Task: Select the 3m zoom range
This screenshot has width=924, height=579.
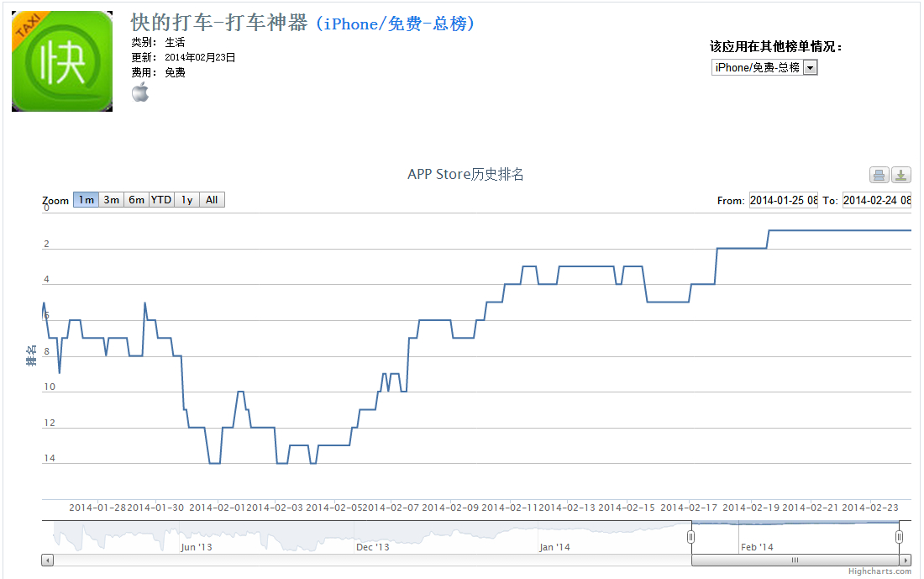Action: (x=112, y=200)
